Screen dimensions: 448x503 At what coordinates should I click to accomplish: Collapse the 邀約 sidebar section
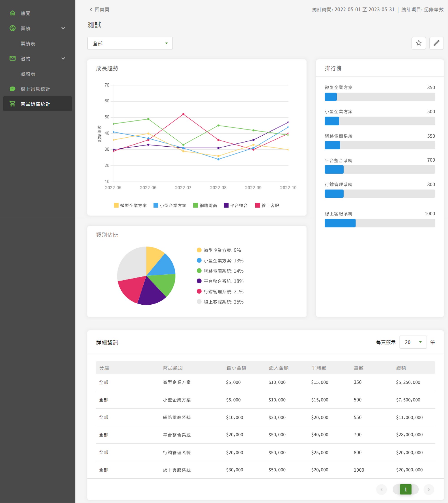pos(63,58)
